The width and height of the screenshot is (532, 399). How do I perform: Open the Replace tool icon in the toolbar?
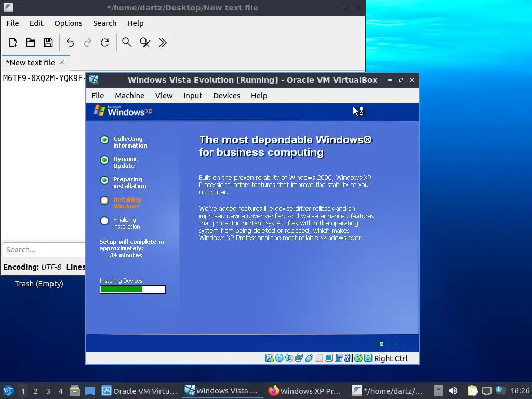145,43
